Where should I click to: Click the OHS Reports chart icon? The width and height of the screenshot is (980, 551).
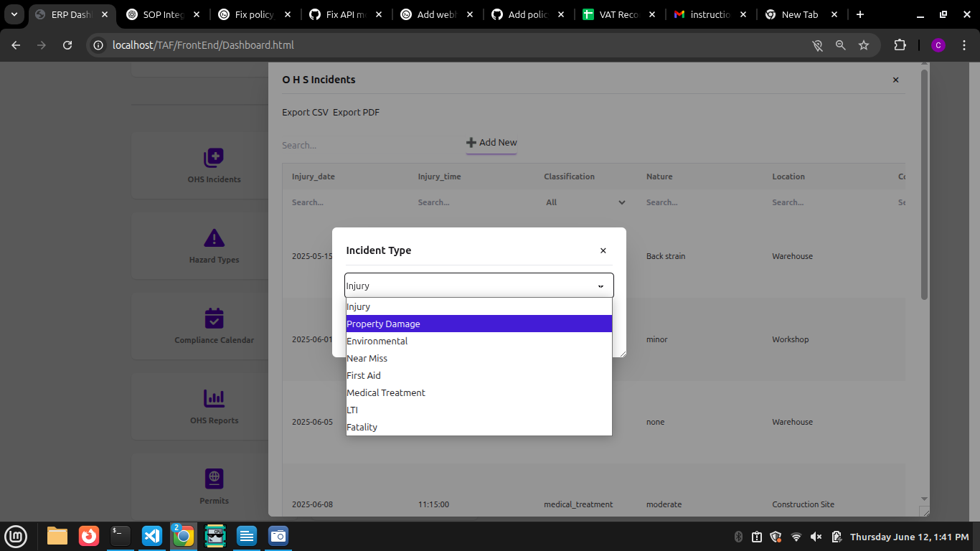tap(214, 398)
